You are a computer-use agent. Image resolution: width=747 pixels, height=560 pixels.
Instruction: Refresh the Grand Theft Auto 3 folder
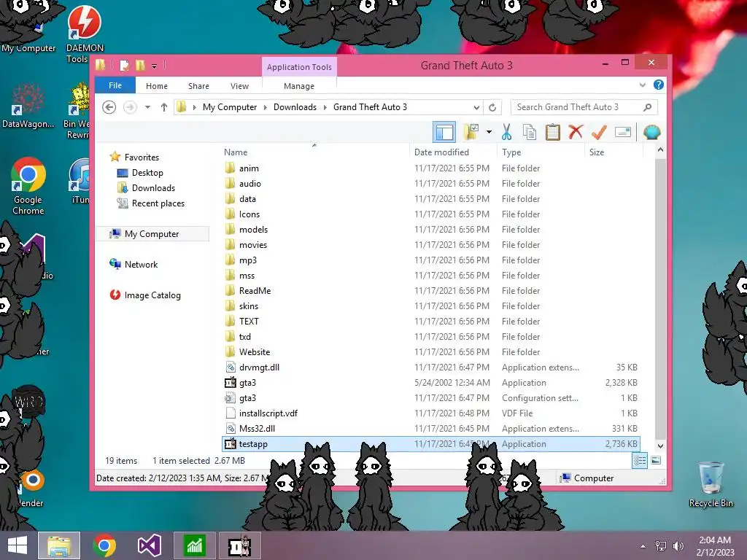pos(492,108)
